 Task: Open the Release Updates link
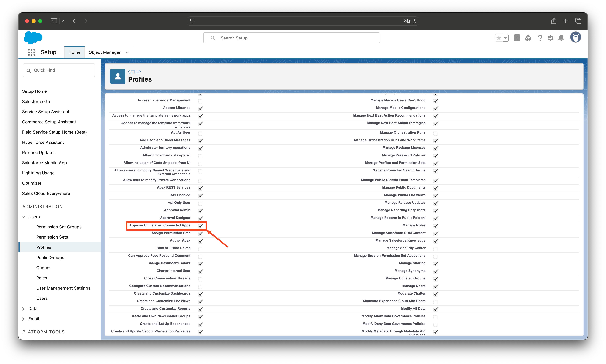click(x=39, y=152)
